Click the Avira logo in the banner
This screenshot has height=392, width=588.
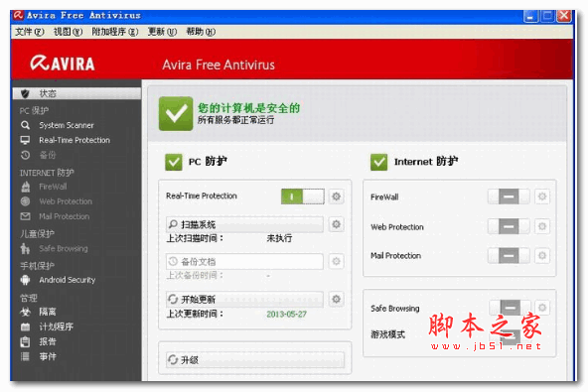click(x=63, y=64)
